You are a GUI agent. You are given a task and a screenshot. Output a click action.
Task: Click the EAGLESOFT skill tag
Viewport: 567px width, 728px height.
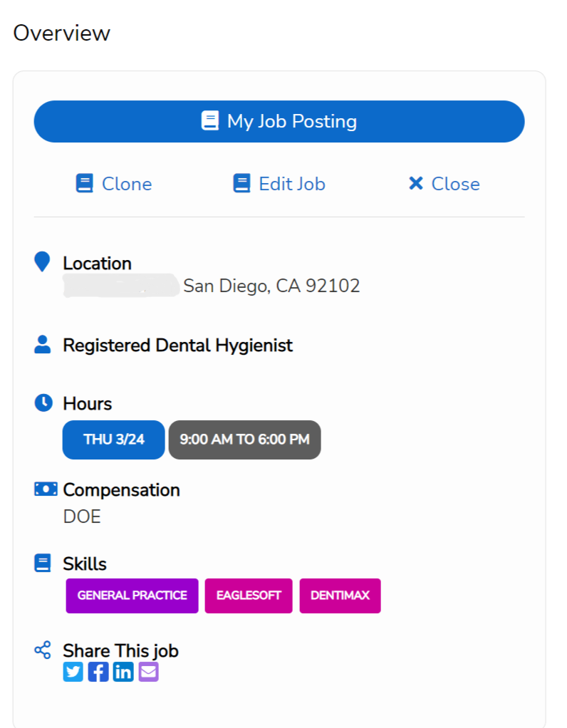coord(249,596)
